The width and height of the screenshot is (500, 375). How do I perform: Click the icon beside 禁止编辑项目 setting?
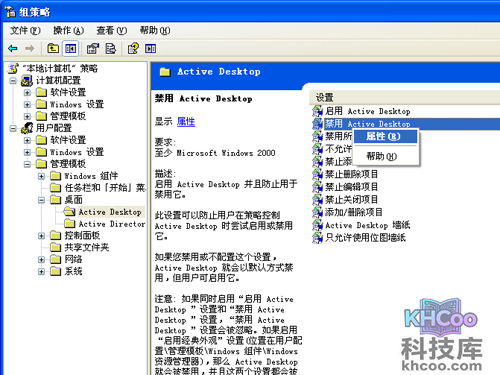(x=317, y=187)
